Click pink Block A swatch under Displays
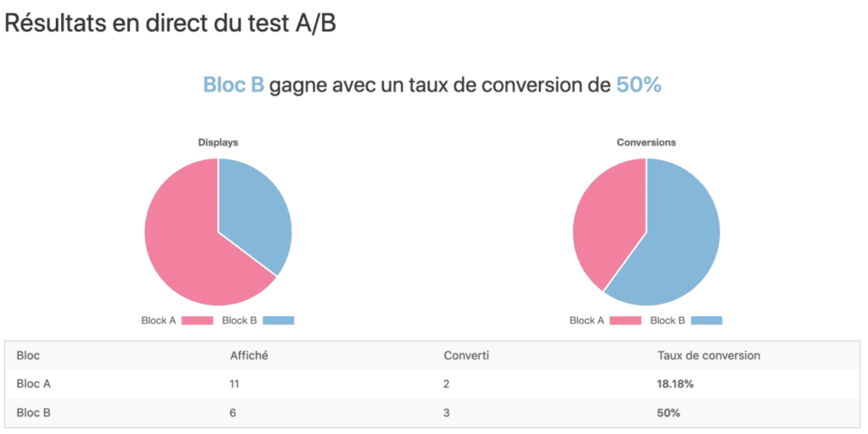The image size is (868, 434). pos(197,320)
